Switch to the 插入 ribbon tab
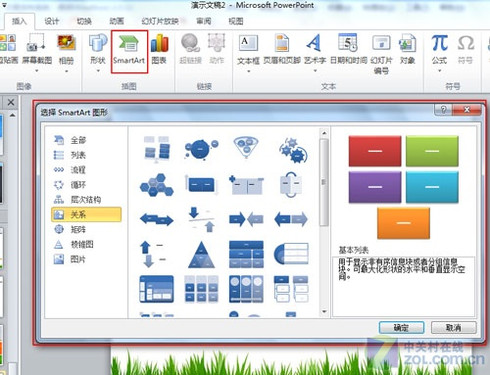 click(19, 21)
